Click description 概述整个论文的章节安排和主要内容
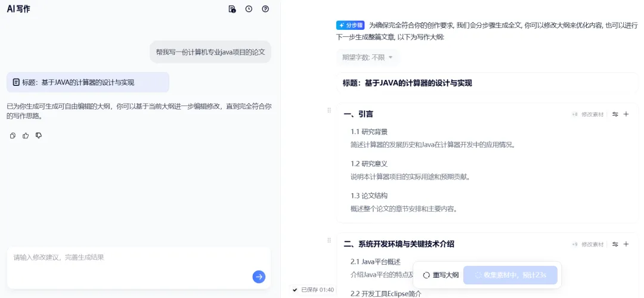This screenshot has height=298, width=644. (x=404, y=209)
